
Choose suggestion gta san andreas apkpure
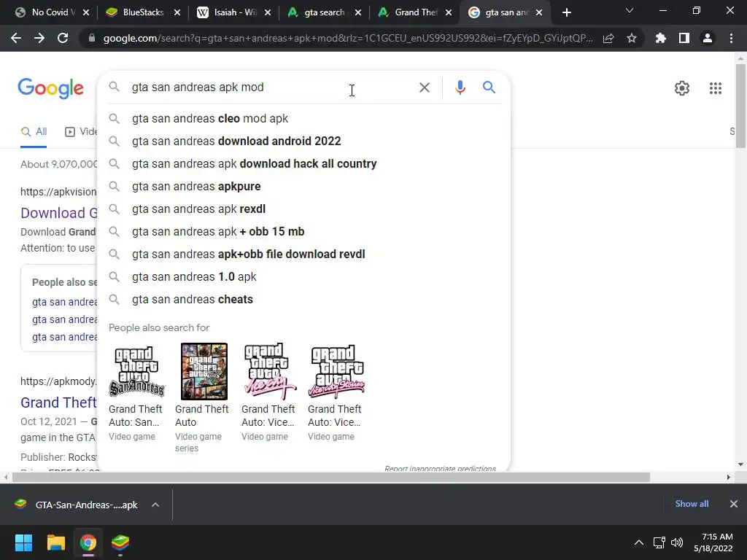pos(303,186)
